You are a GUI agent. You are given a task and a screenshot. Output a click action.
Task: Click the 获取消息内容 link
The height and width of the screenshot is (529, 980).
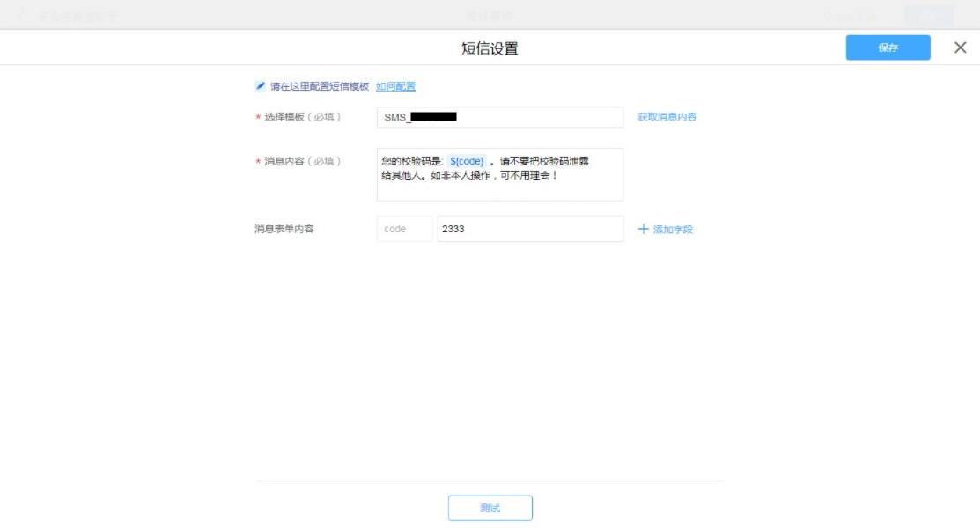pos(667,117)
